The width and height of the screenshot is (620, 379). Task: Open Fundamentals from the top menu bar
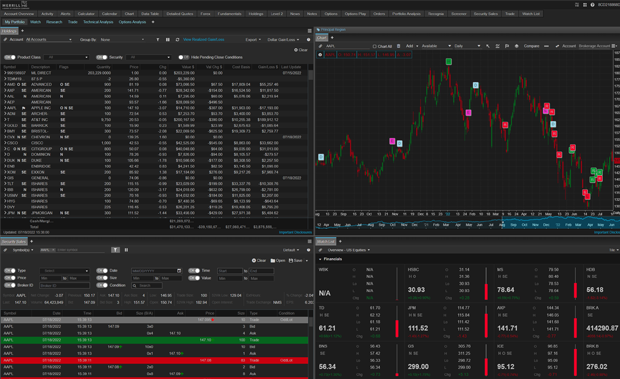pos(229,14)
